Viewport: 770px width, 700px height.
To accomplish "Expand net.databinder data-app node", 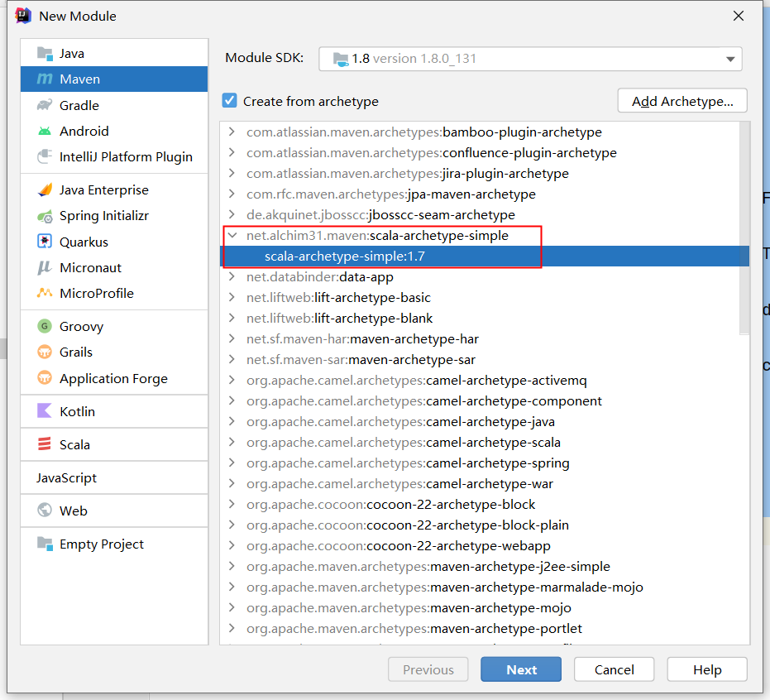I will (232, 276).
